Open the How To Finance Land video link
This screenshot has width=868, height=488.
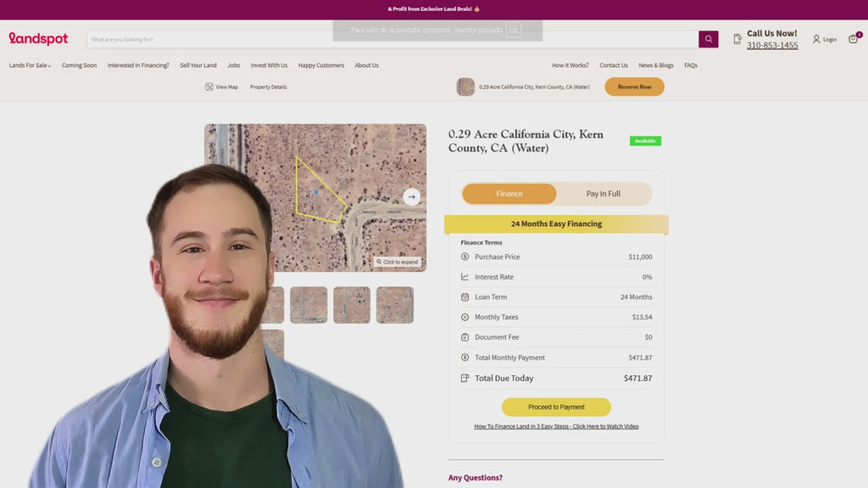point(556,426)
